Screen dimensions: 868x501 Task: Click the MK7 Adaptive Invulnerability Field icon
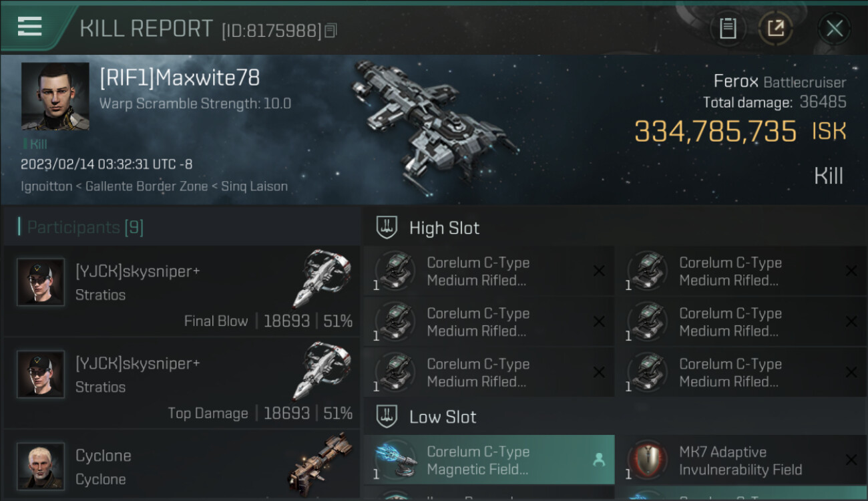pos(648,460)
